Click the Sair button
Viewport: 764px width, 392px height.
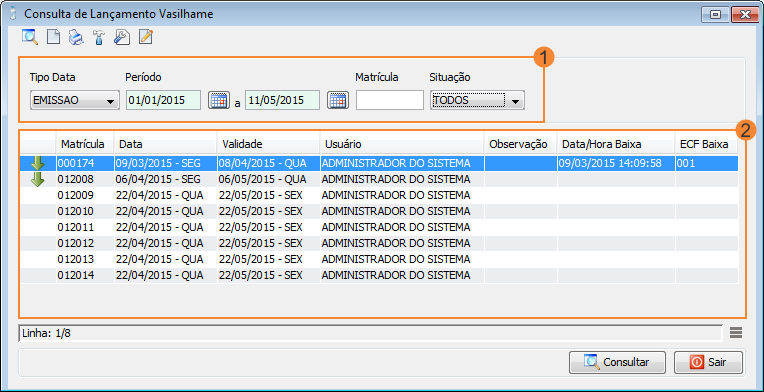pos(708,362)
